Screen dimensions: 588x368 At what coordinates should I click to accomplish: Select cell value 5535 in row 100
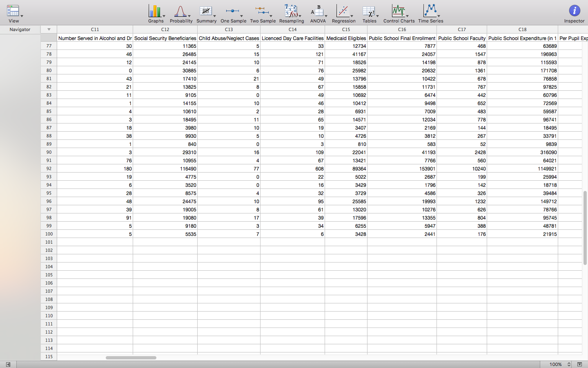tap(165, 234)
